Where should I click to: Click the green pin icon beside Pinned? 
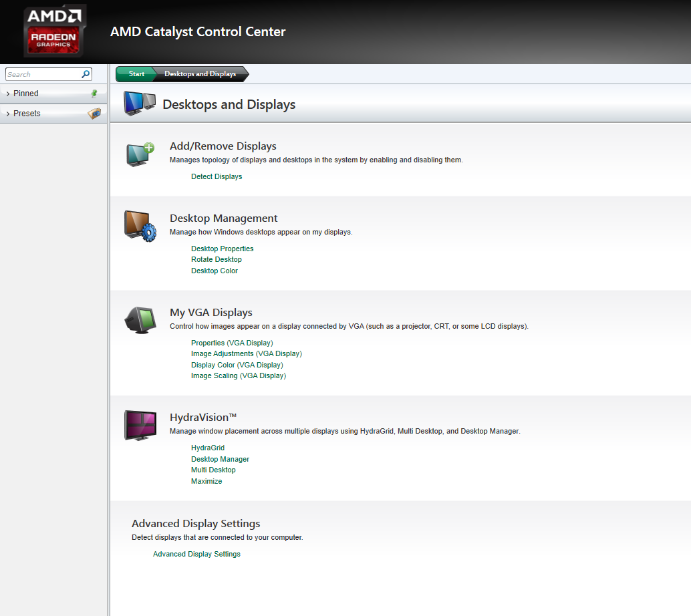click(x=94, y=94)
